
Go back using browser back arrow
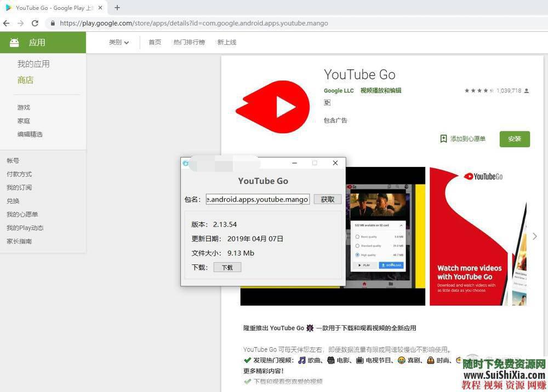pyautogui.click(x=6, y=23)
